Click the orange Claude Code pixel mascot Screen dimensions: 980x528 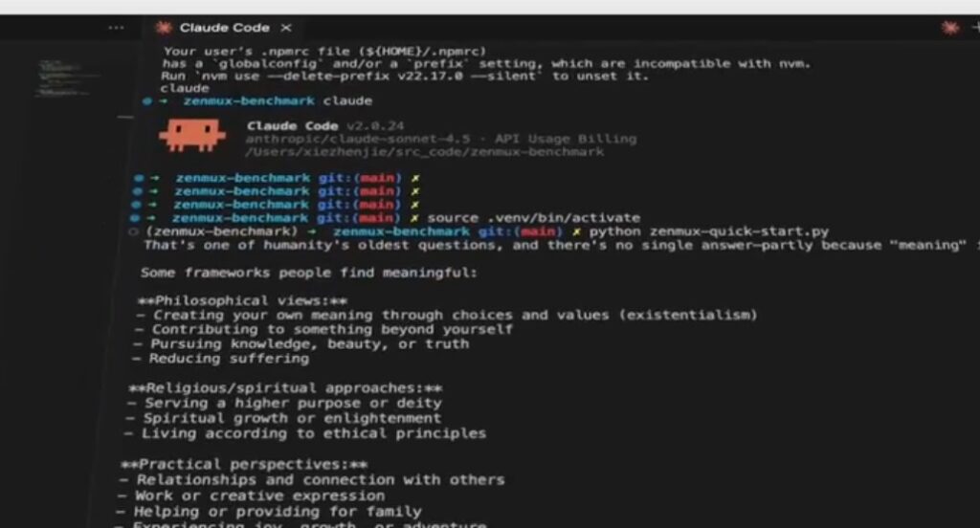tap(191, 135)
